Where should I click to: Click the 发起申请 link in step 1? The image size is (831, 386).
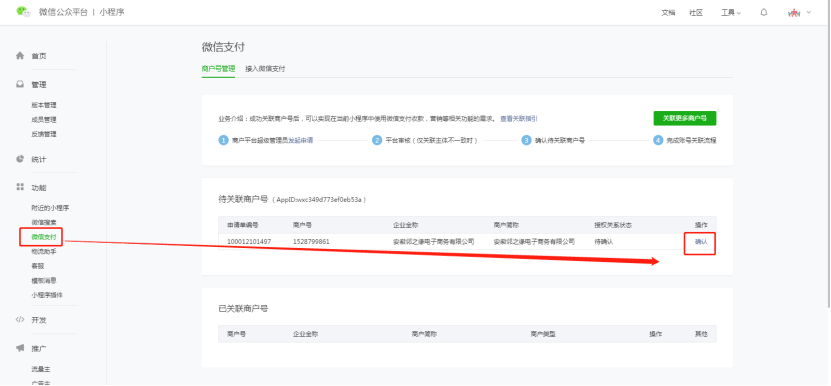pos(300,141)
